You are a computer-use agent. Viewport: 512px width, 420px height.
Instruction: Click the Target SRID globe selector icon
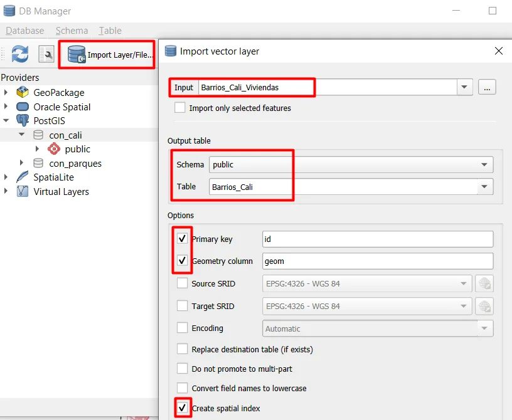[484, 306]
